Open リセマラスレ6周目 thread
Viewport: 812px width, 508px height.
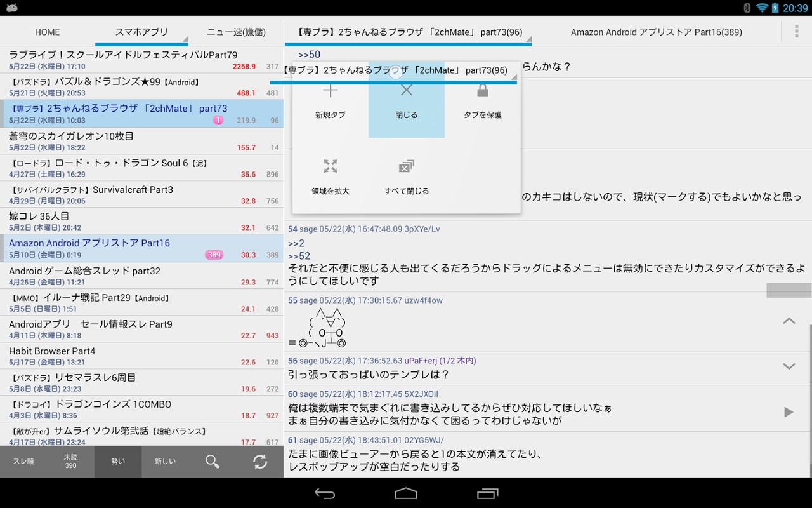[x=141, y=382]
